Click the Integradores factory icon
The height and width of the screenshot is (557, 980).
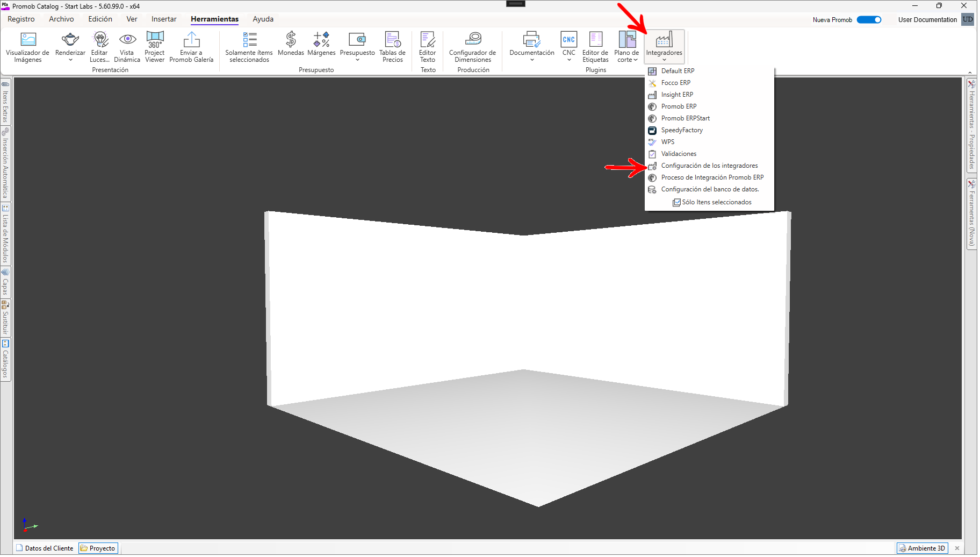click(x=664, y=39)
